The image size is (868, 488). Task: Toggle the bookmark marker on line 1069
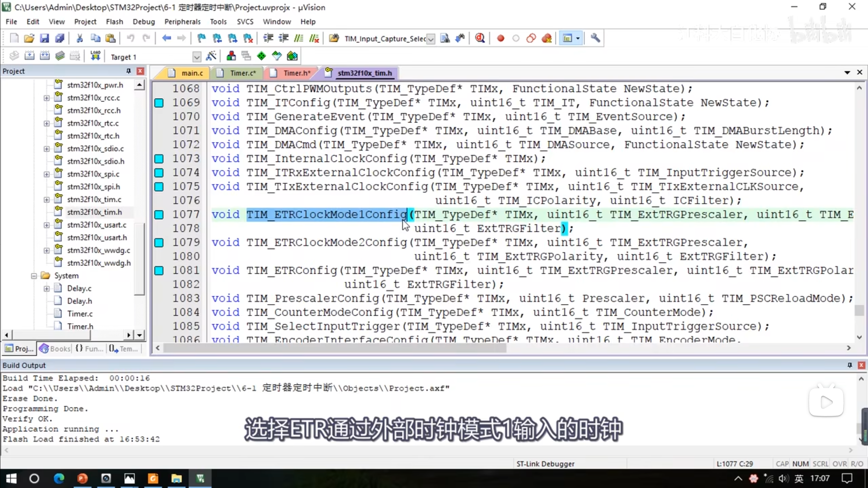[159, 103]
